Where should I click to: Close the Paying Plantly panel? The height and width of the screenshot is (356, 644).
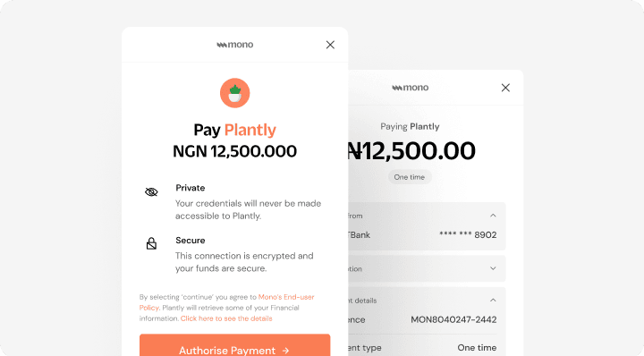click(505, 88)
